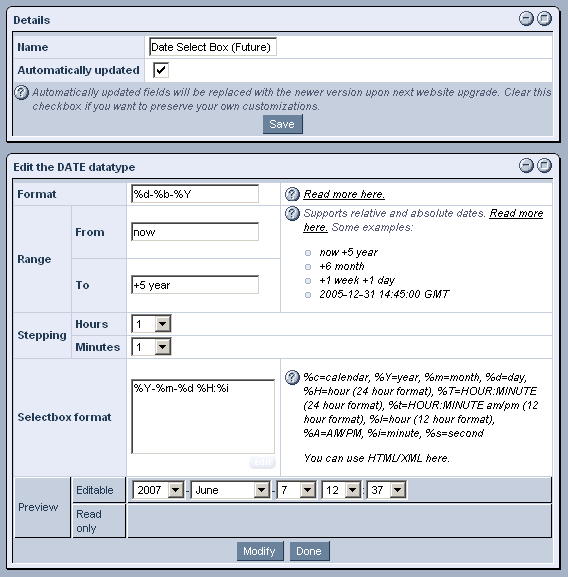Image resolution: width=568 pixels, height=577 pixels.
Task: Focus the Format input field
Action: (195, 194)
